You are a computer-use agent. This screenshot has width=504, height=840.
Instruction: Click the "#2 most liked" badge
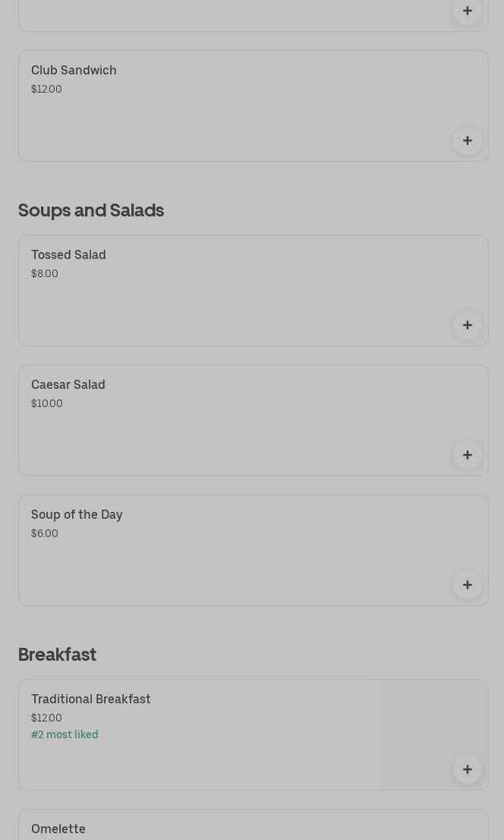click(65, 734)
